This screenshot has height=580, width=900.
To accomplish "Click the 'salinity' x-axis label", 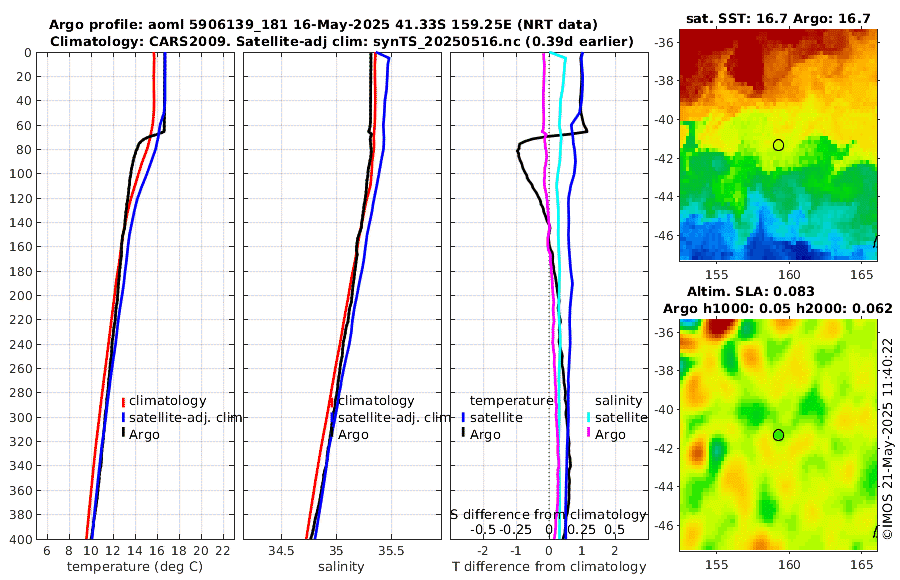I will click(x=341, y=567).
